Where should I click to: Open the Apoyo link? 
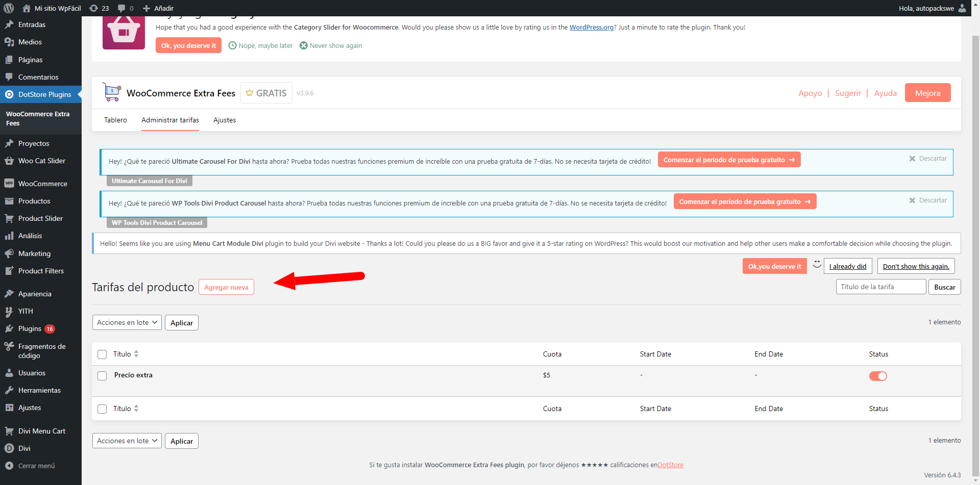point(810,93)
